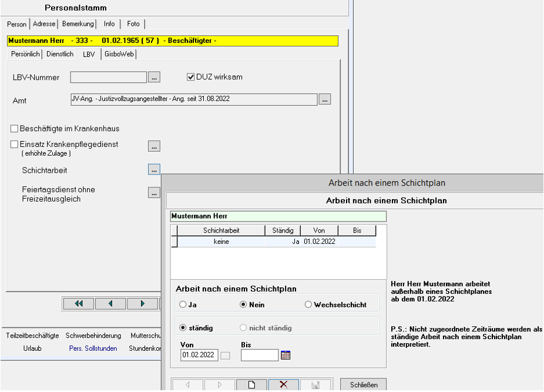Open the Schichtarbeit ellipsis button
The width and height of the screenshot is (544, 392).
[x=154, y=169]
